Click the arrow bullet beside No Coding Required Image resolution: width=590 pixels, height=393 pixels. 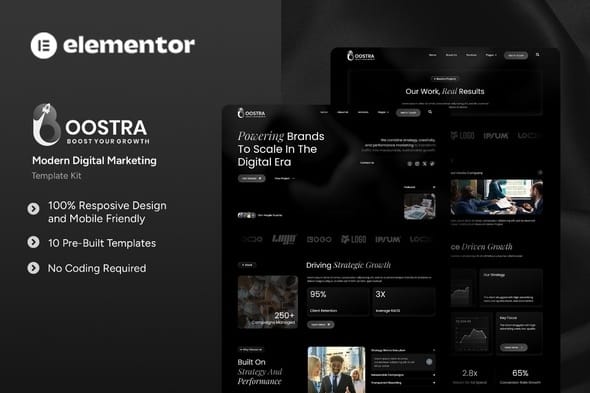[x=33, y=268]
